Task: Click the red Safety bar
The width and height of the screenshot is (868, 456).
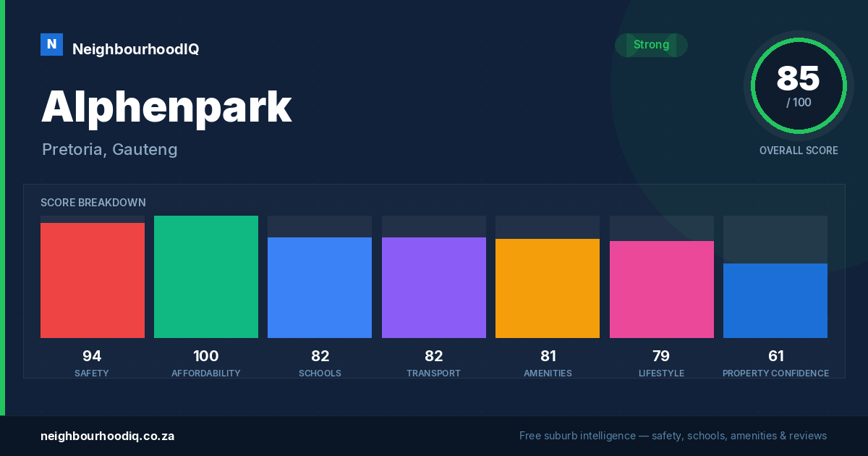Action: (93, 280)
